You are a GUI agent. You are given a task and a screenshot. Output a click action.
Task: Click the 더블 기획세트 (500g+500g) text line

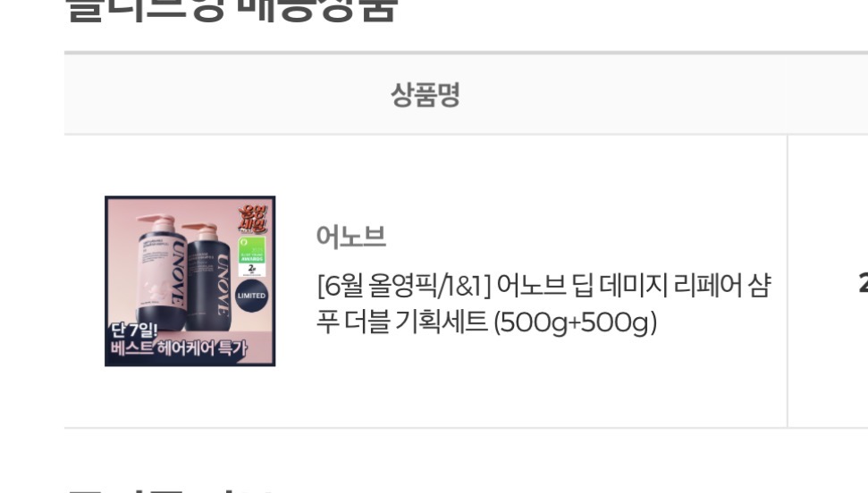501,322
